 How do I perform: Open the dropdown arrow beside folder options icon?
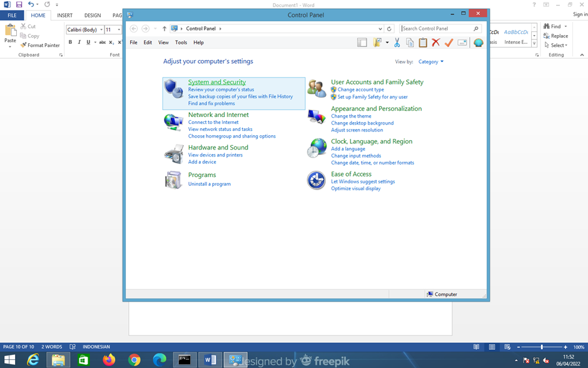387,43
